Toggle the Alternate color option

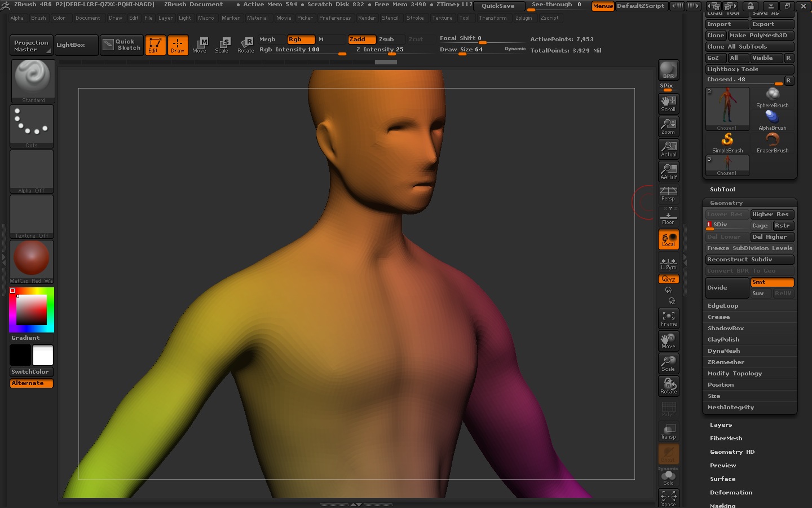point(32,383)
